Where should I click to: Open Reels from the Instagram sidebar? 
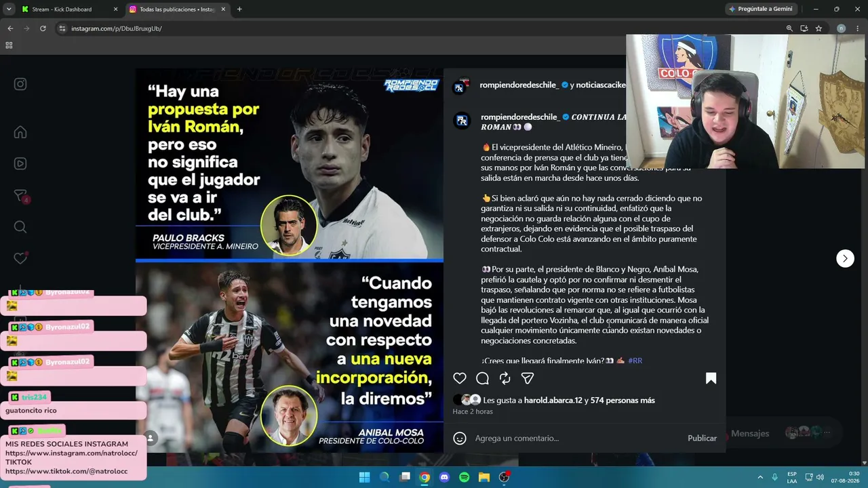click(20, 163)
